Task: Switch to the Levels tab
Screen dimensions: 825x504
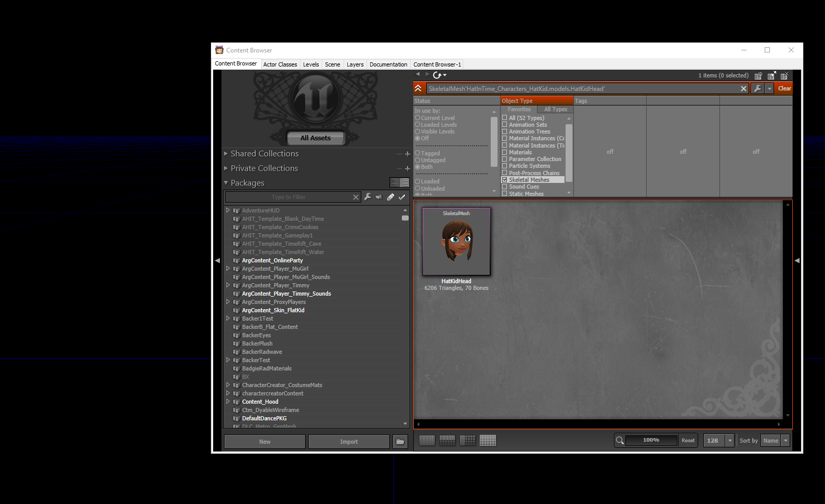Action: coord(311,64)
